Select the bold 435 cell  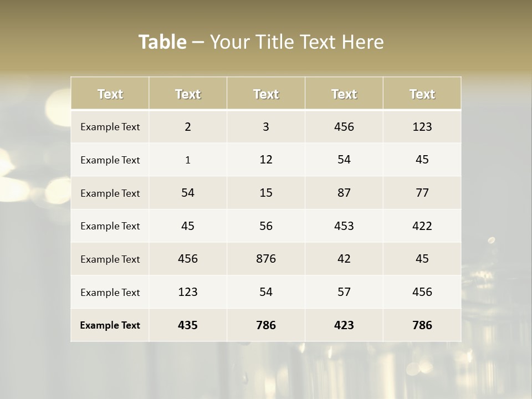coord(188,325)
